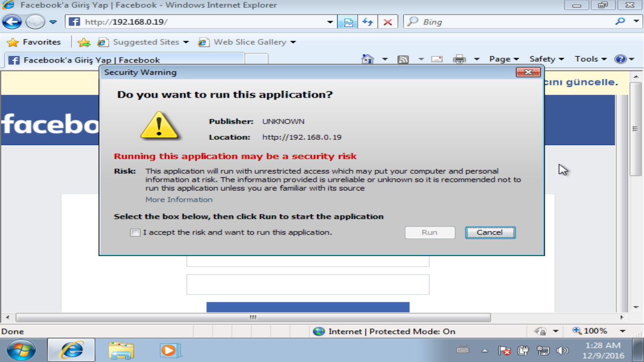Refresh the page with the Refresh icon
644x362 pixels.
coord(367,22)
